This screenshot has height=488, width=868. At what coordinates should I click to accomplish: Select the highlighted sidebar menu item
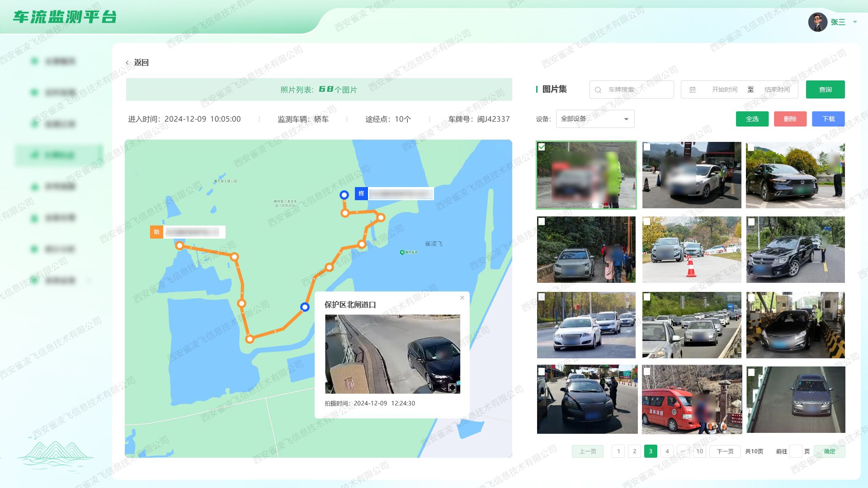pos(59,155)
